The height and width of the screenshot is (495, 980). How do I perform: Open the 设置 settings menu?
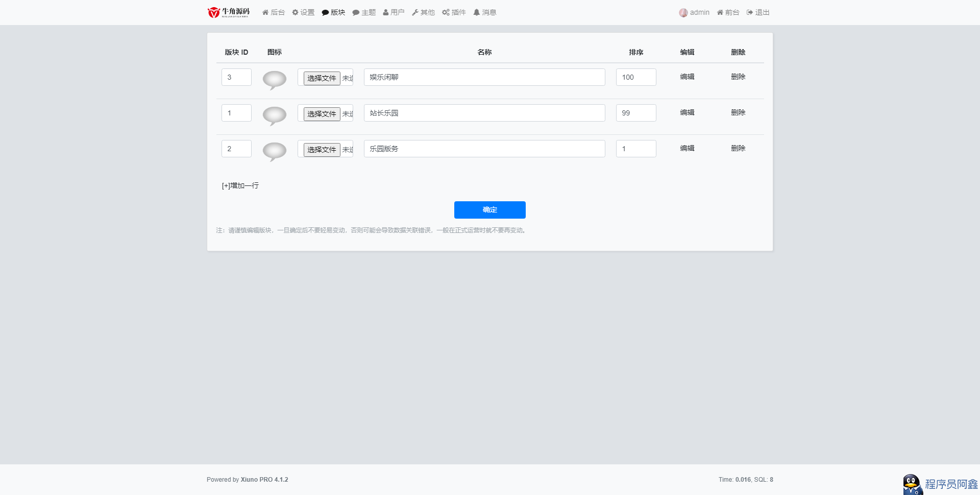coord(303,12)
